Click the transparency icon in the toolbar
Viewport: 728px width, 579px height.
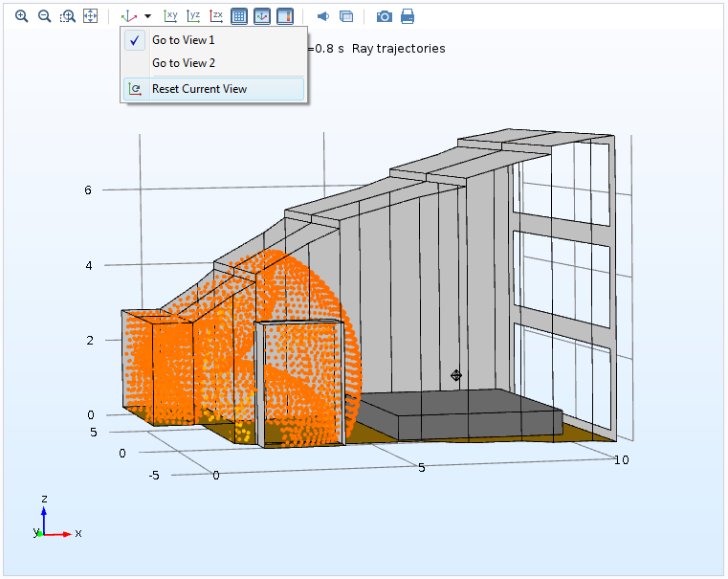(346, 16)
